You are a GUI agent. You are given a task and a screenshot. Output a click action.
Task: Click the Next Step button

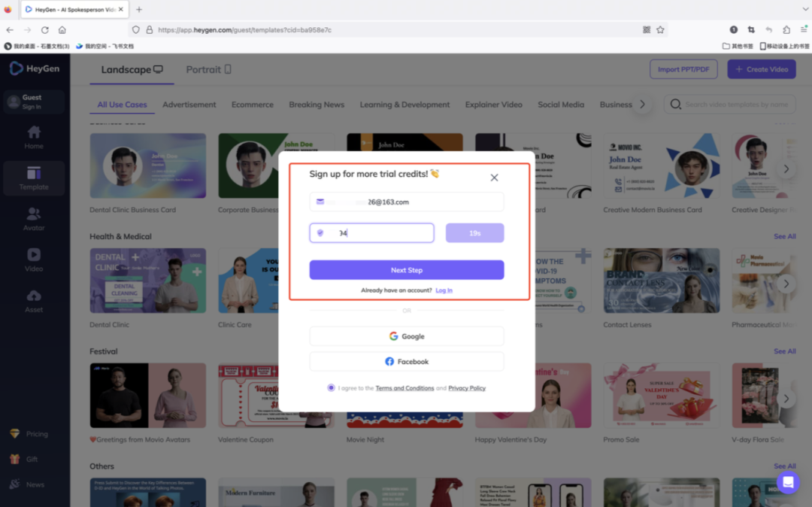pyautogui.click(x=407, y=270)
